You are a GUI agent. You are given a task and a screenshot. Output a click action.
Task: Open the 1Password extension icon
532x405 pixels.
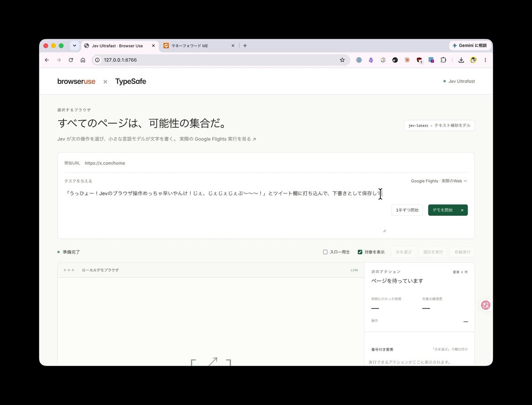coord(359,60)
